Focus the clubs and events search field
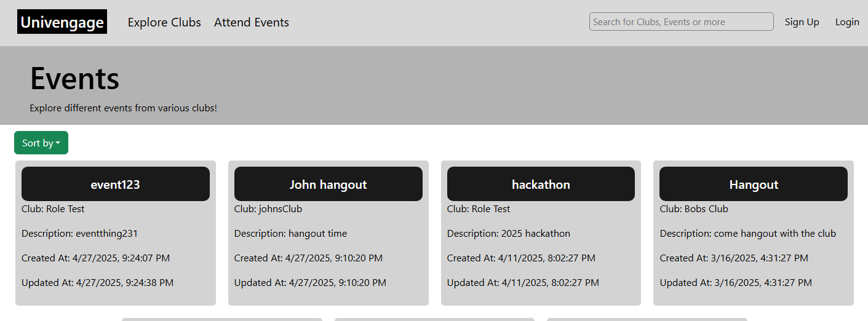Viewport: 868px width, 321px height. (682, 22)
